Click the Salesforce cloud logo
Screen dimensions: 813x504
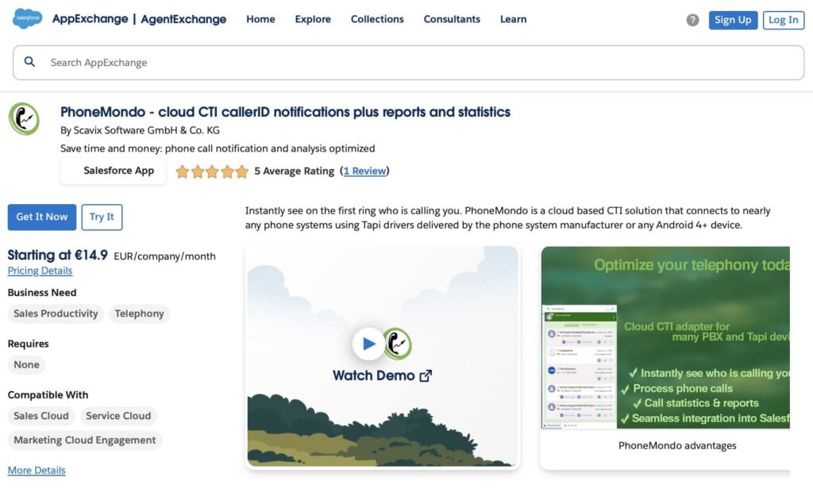[x=27, y=19]
